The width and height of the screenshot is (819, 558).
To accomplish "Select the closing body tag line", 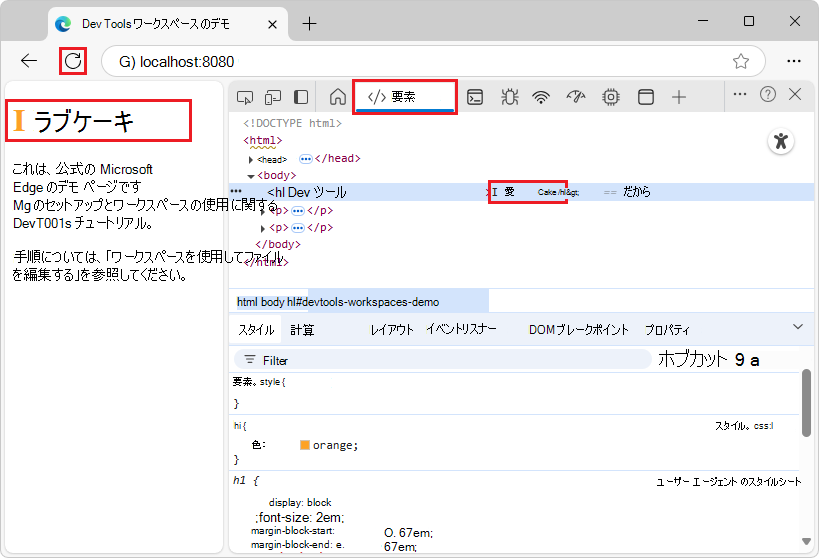I will pos(278,245).
